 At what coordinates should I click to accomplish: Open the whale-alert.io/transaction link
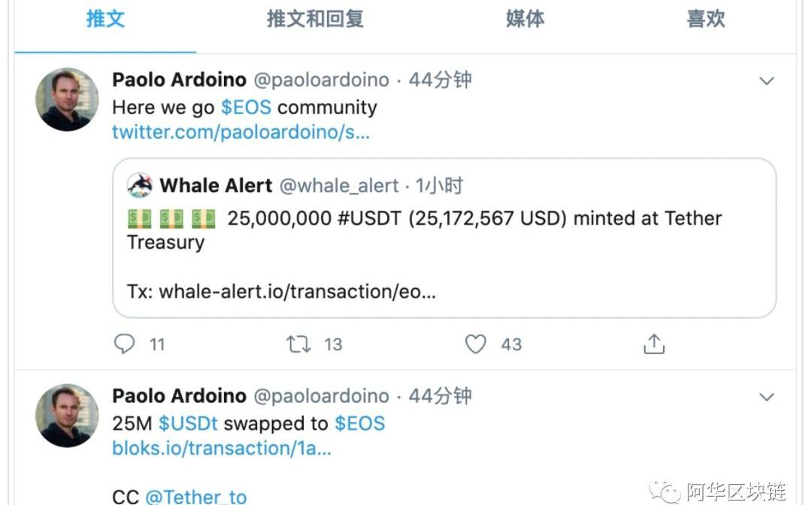point(297,292)
